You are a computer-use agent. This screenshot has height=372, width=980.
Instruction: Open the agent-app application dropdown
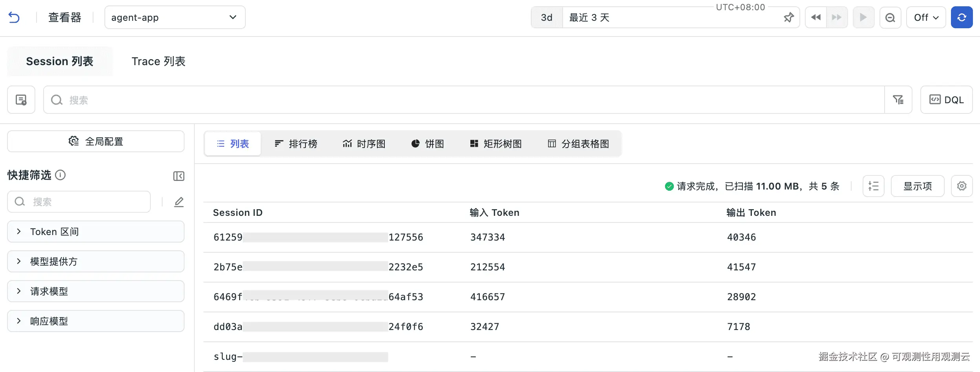point(175,18)
